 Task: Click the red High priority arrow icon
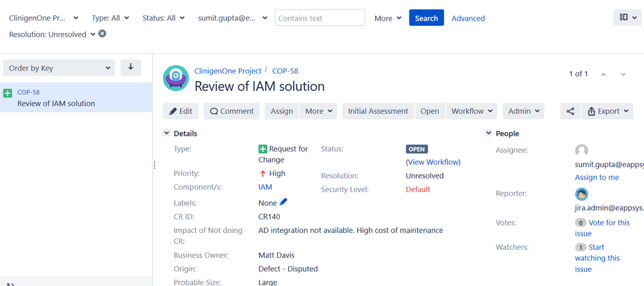click(263, 174)
